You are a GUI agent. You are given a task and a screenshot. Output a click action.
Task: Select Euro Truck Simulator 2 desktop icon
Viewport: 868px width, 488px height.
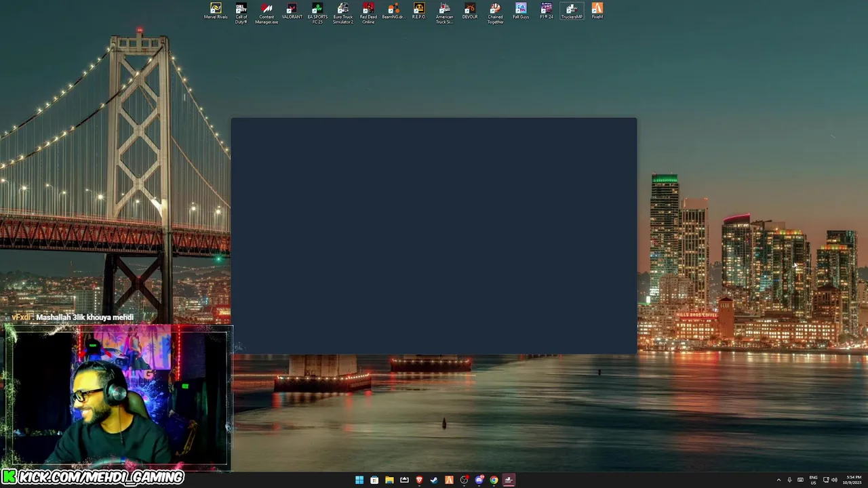[x=342, y=13]
